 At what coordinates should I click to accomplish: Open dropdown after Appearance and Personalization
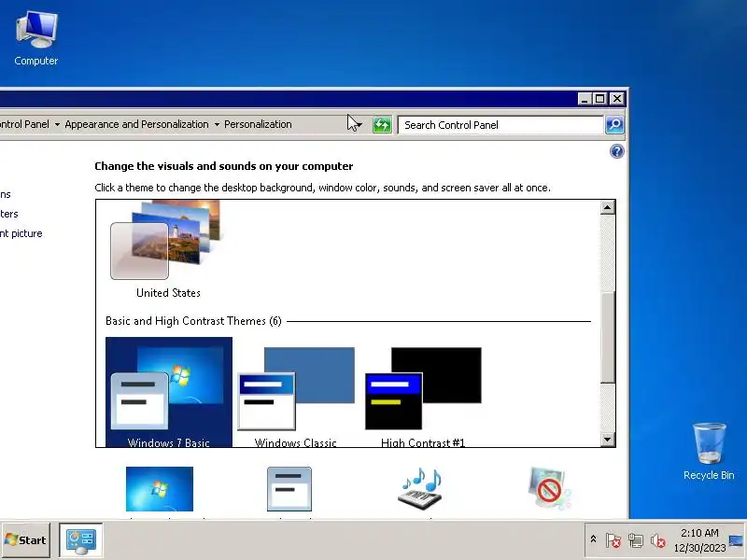[217, 125]
